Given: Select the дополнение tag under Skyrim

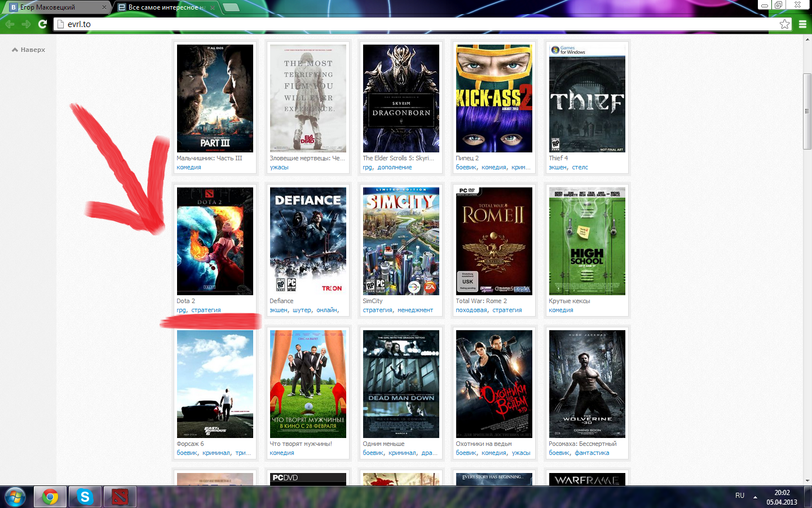Looking at the screenshot, I should [x=395, y=167].
